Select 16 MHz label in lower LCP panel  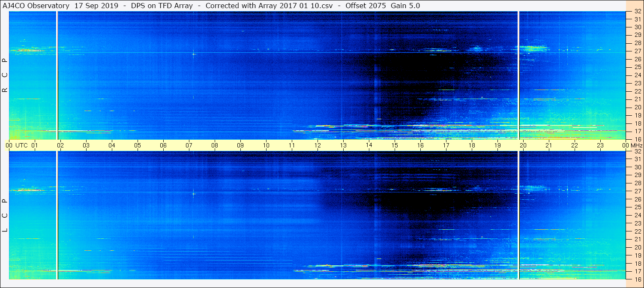637,279
